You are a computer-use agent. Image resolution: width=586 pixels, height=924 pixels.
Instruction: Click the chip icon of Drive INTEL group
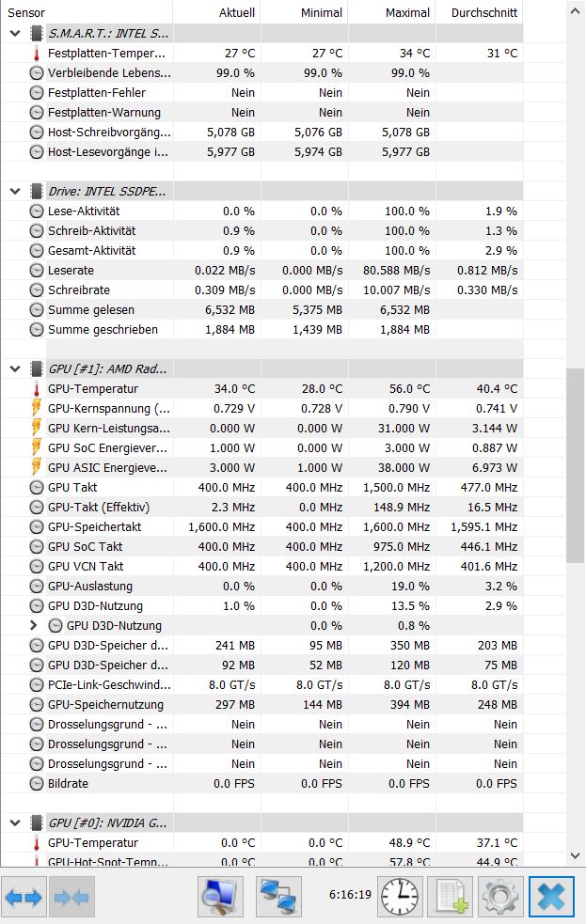[37, 192]
